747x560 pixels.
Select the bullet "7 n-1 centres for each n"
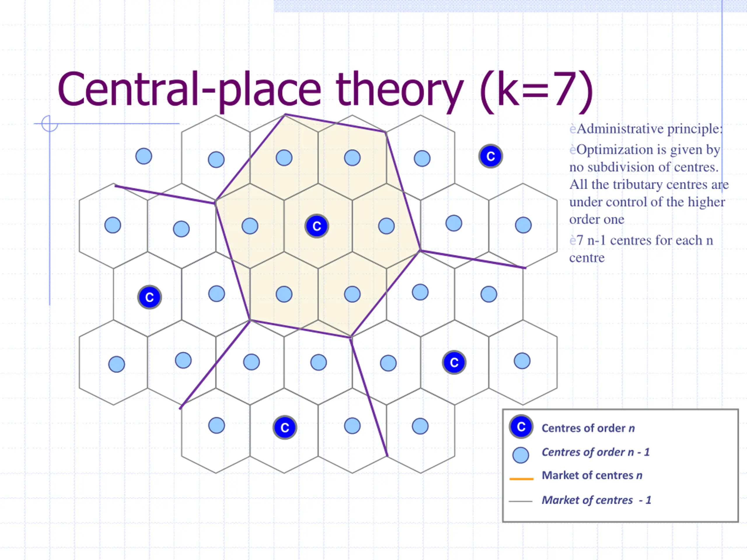645,240
